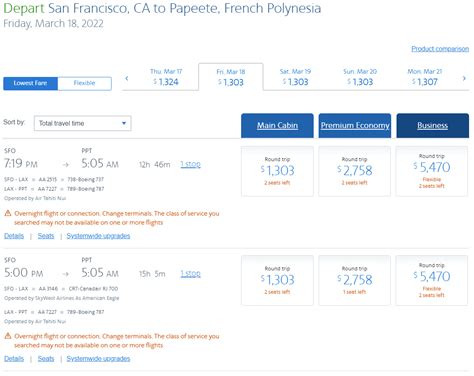
Task: Click warning triangle icon on first flight
Action: coord(8,213)
